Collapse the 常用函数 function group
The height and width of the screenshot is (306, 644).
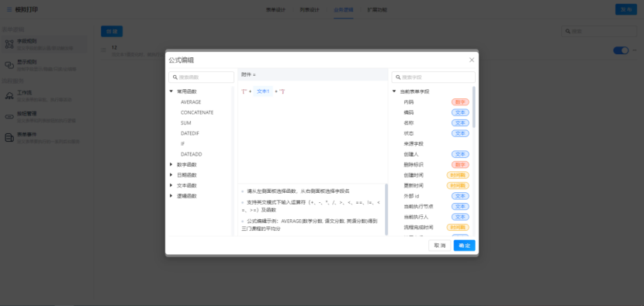point(171,91)
